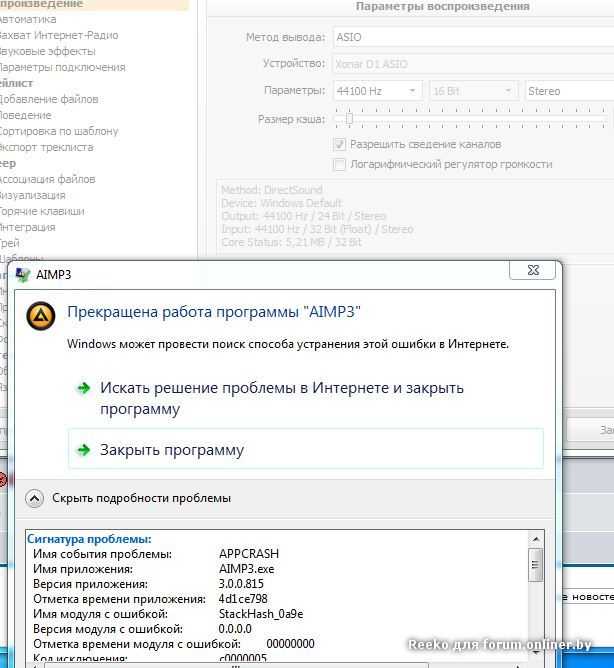Select "Добавление файлов" settings item

pyautogui.click(x=49, y=99)
